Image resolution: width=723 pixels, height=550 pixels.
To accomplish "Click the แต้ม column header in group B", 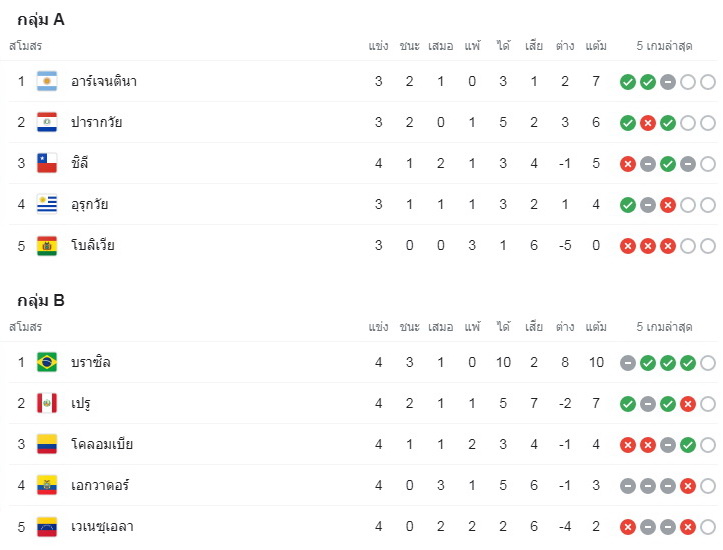I will (596, 327).
